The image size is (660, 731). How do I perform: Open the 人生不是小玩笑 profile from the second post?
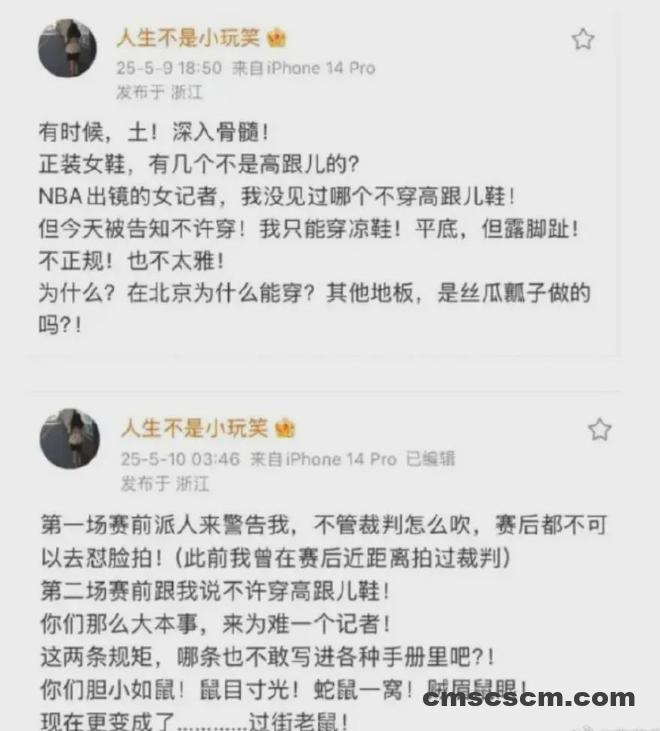195,428
